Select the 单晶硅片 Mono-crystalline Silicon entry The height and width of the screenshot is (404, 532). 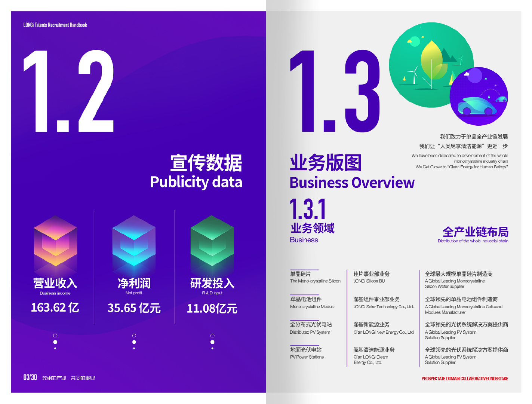(315, 277)
